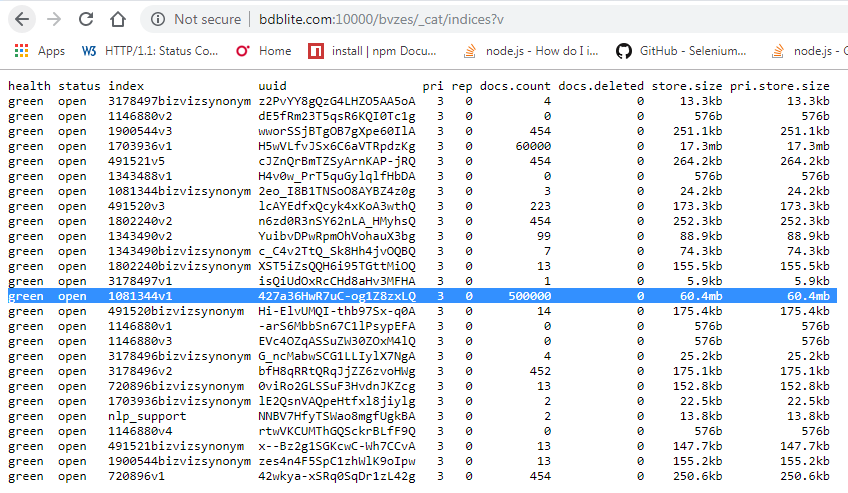This screenshot has width=848, height=493.
Task: Click the browser back arrow
Action: pos(22,19)
